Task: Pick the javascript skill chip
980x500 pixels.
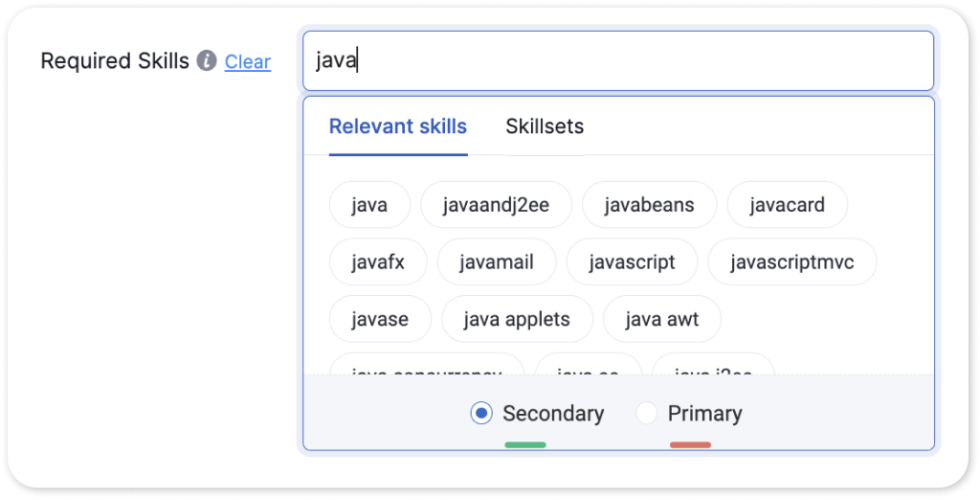Action: click(x=632, y=261)
